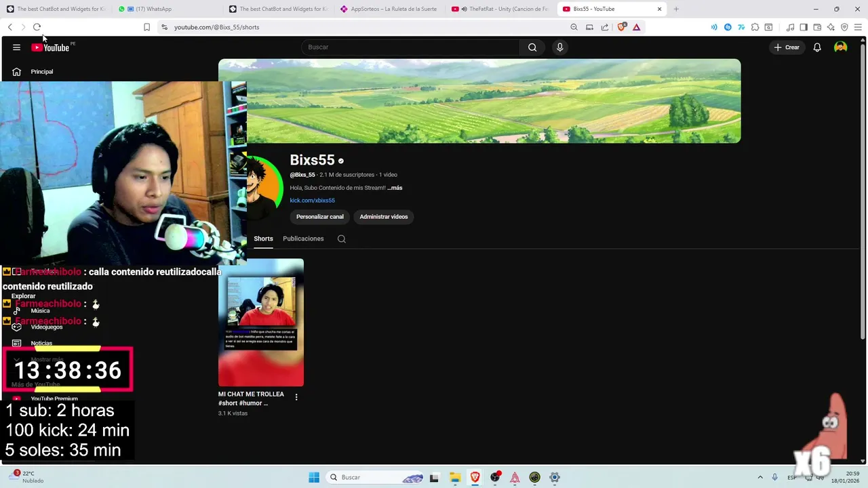Go to Principal in sidebar
The width and height of the screenshot is (868, 488).
tap(41, 72)
